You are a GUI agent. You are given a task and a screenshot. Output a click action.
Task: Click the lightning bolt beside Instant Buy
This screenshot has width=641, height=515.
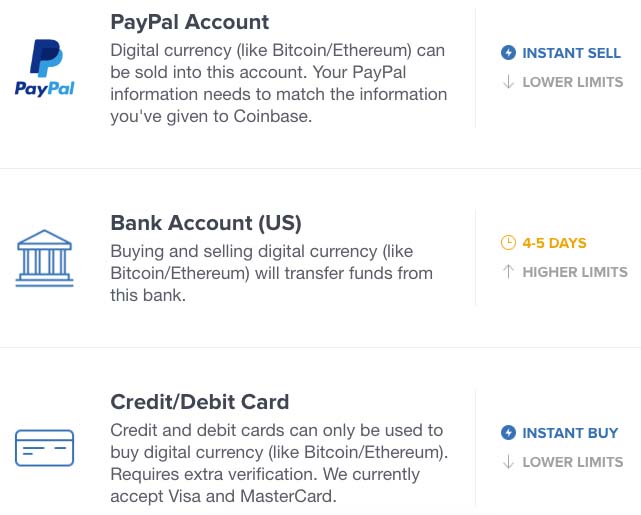click(x=508, y=432)
